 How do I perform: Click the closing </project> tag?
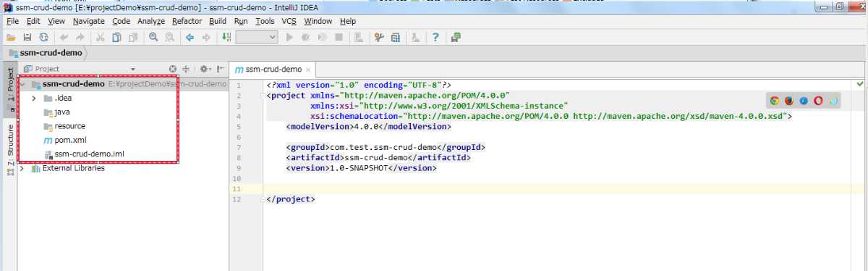click(x=290, y=199)
